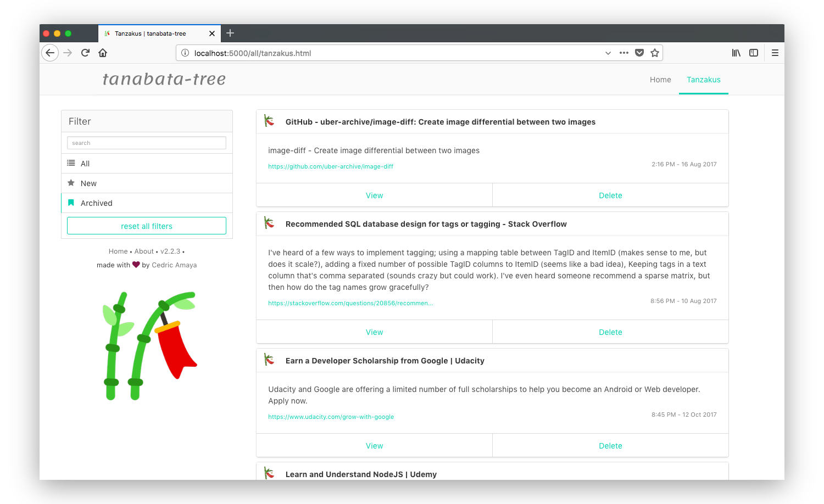Image resolution: width=824 pixels, height=504 pixels.
Task: Select the Tanzakus | tanabata-tree browser tab
Action: (x=159, y=33)
